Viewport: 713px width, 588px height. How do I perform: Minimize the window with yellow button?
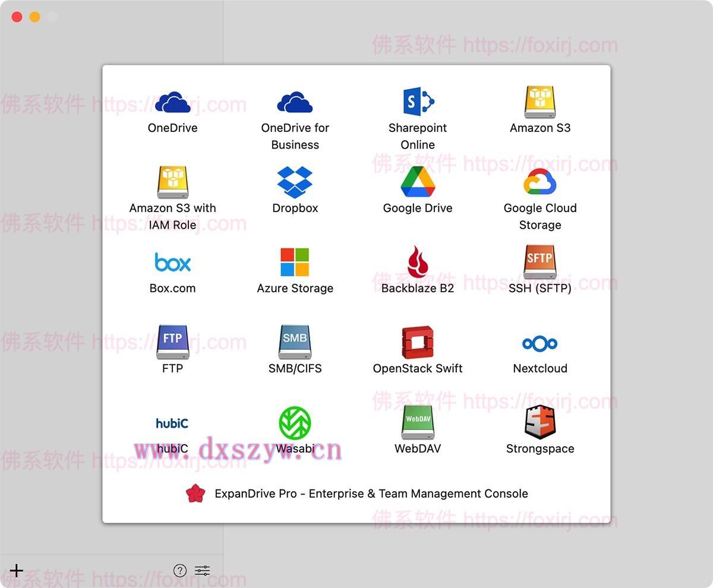[x=35, y=17]
